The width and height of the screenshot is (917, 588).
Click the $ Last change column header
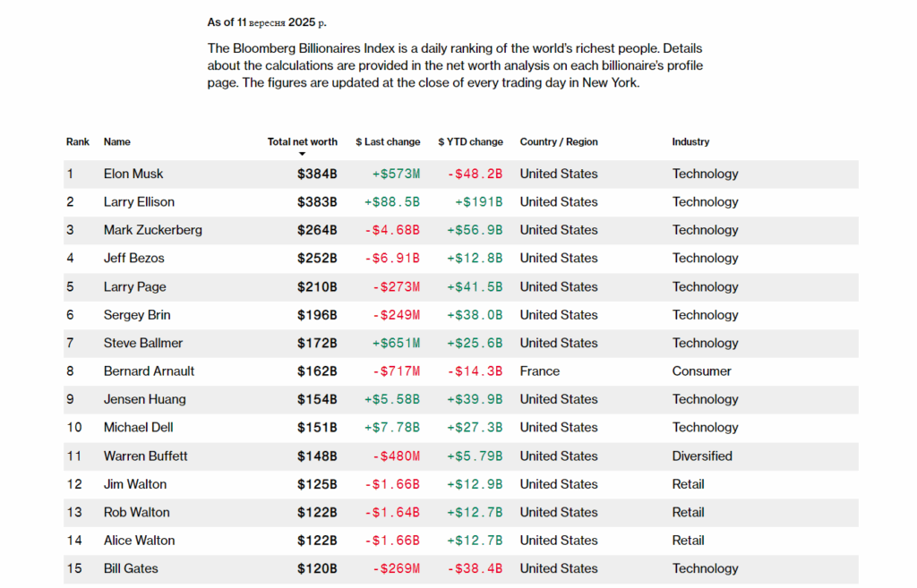pos(388,141)
